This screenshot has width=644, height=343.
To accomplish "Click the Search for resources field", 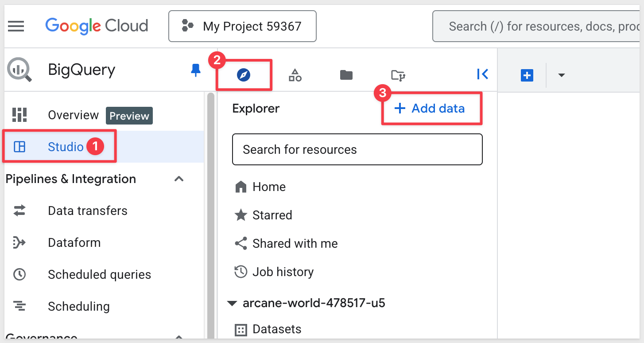I will click(357, 150).
